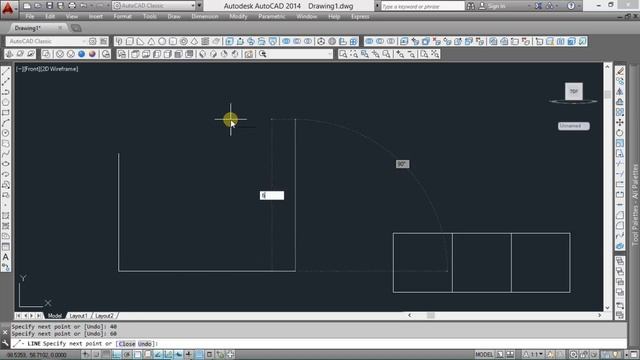Open the 2D Wireframe visual style control
640x360 pixels.
pos(59,69)
